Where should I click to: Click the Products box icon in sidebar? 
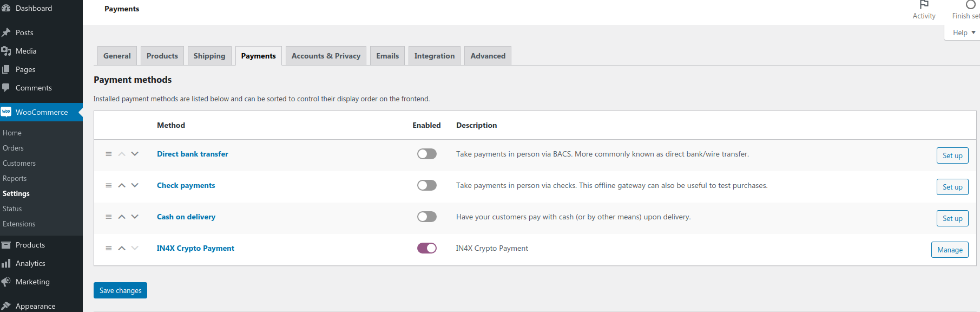[x=6, y=245]
